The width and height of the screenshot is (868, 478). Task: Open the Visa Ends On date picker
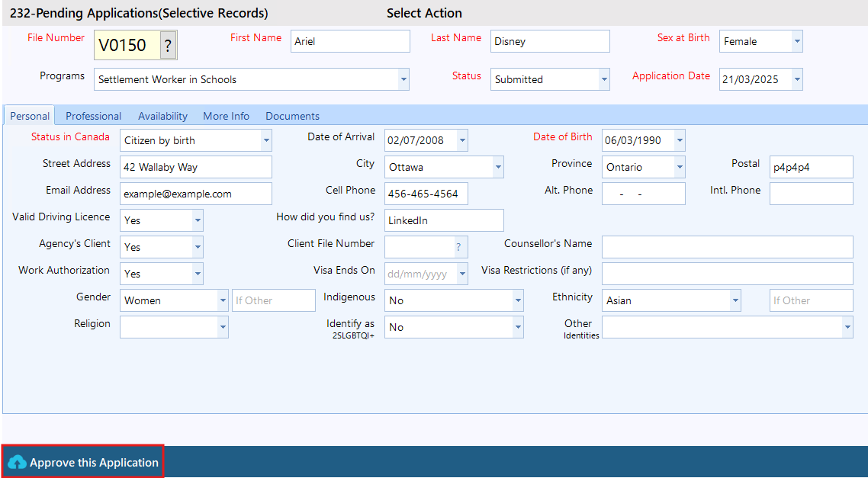click(x=462, y=274)
